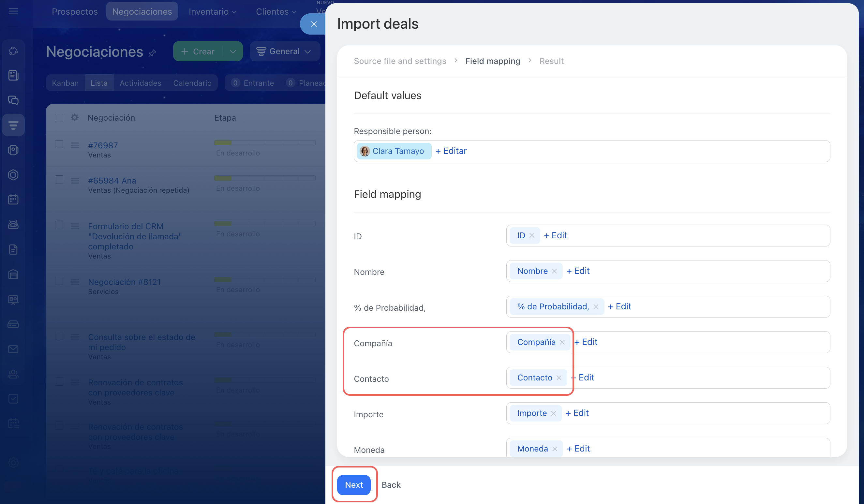This screenshot has height=504, width=864.
Task: Click the list settings gear icon
Action: tap(74, 118)
